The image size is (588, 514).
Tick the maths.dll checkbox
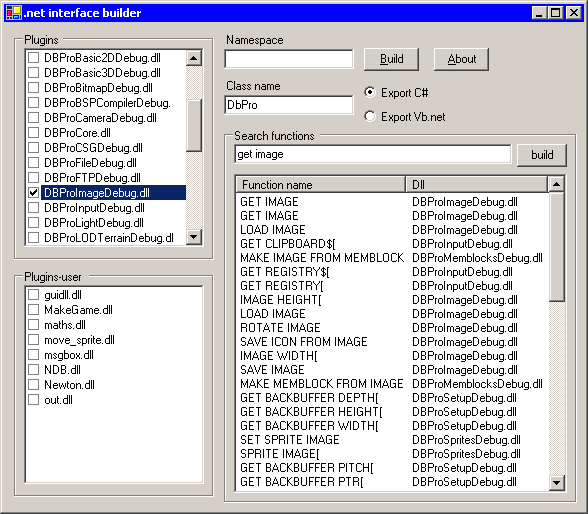33,325
